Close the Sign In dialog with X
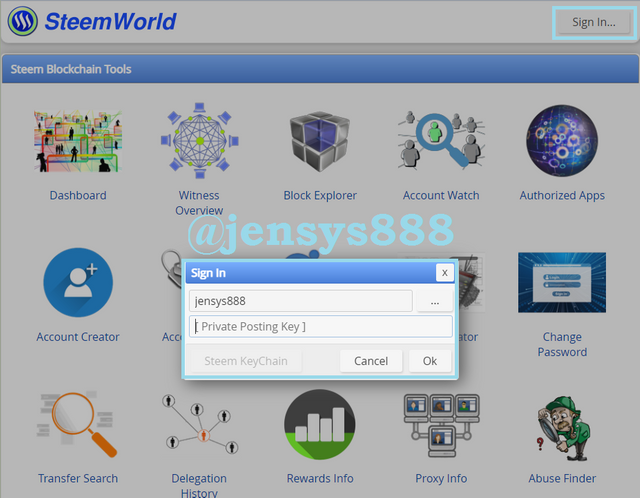The height and width of the screenshot is (498, 640). click(x=445, y=273)
